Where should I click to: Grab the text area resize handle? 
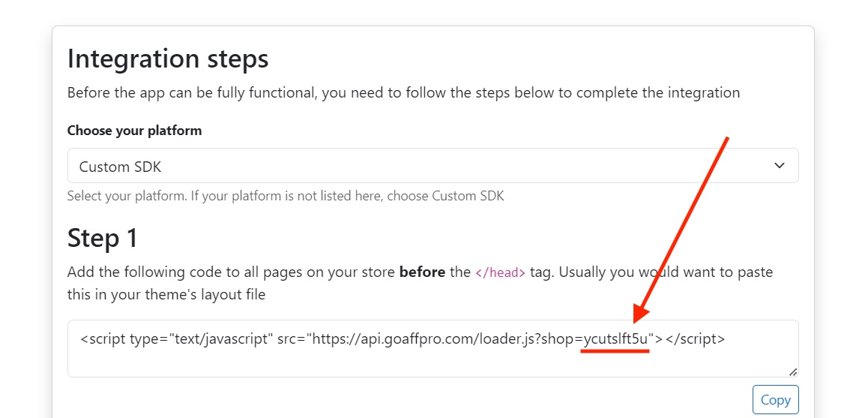pos(793,371)
